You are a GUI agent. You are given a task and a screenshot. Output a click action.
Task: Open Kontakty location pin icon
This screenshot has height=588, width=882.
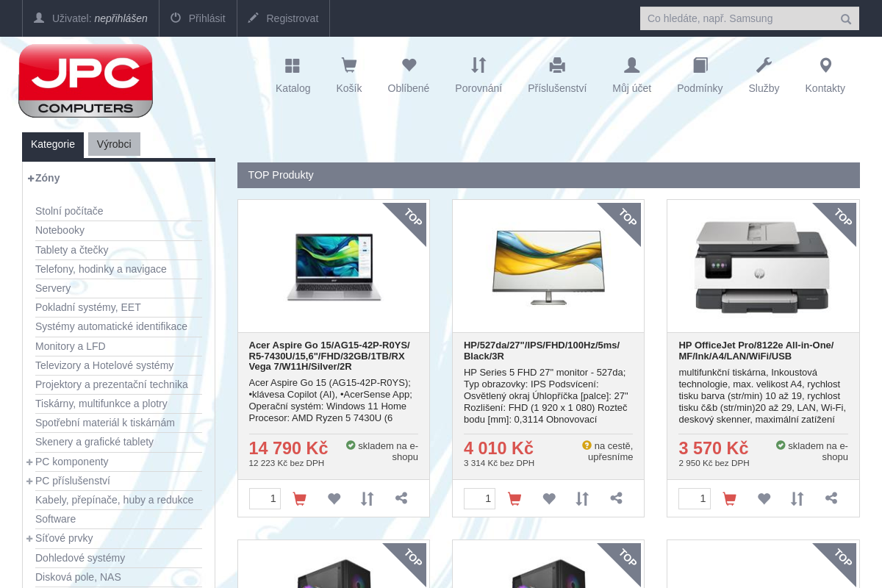pyautogui.click(x=825, y=65)
